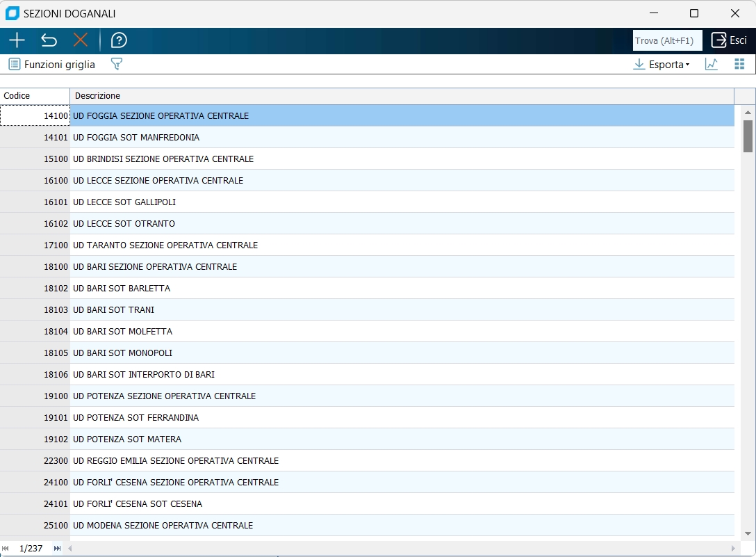Open the chart view icon
Image resolution: width=756 pixels, height=557 pixels.
712,65
